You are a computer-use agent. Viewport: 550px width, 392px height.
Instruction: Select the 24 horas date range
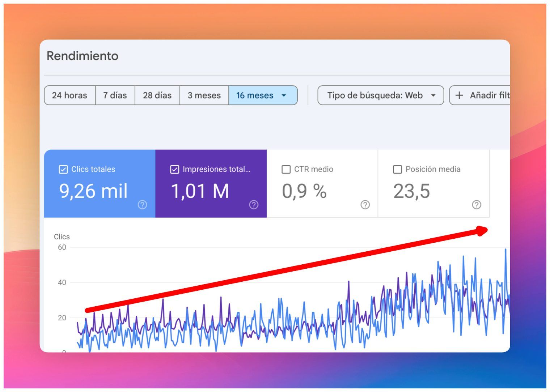69,95
